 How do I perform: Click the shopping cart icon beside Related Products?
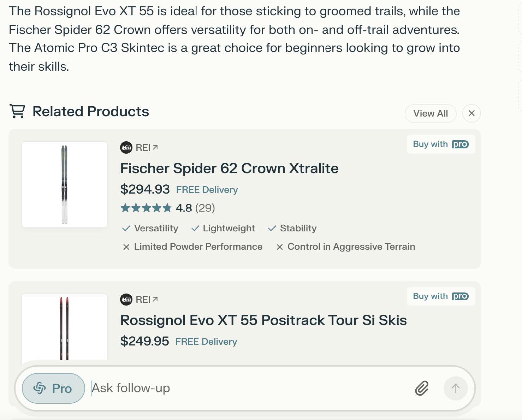17,111
